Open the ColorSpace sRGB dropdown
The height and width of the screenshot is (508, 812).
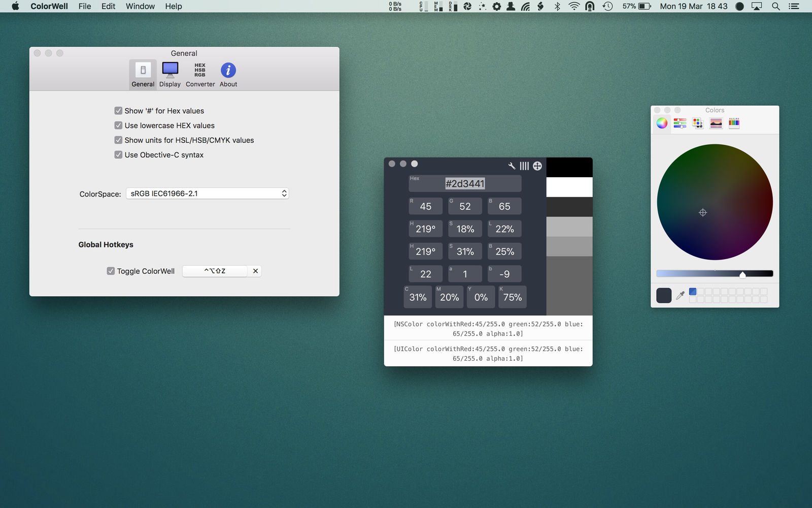(207, 194)
